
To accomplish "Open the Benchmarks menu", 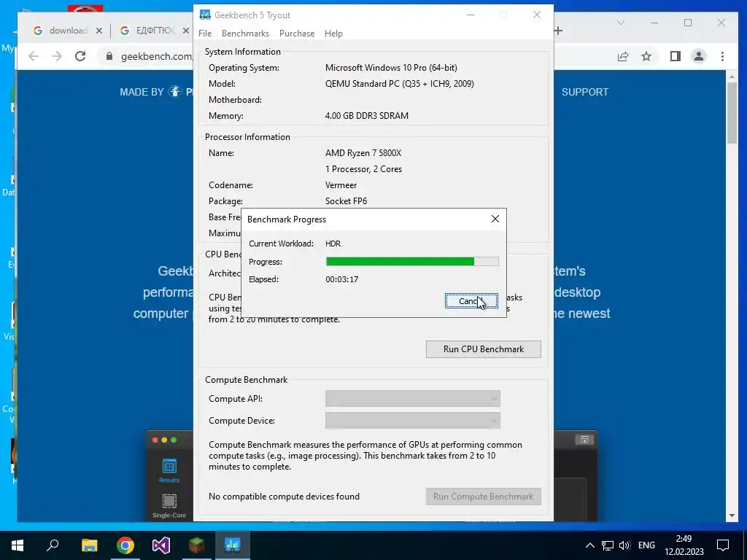I will point(245,34).
